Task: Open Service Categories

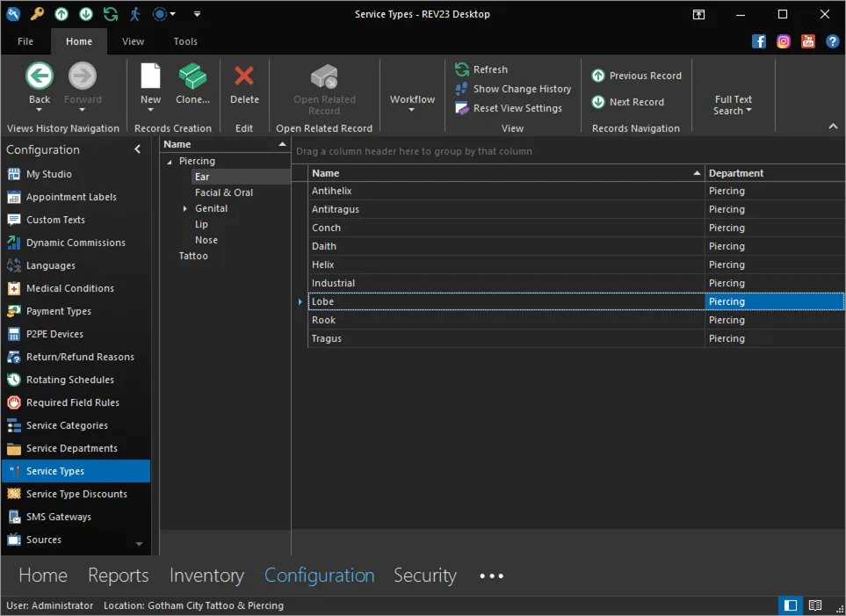Action: tap(76, 425)
